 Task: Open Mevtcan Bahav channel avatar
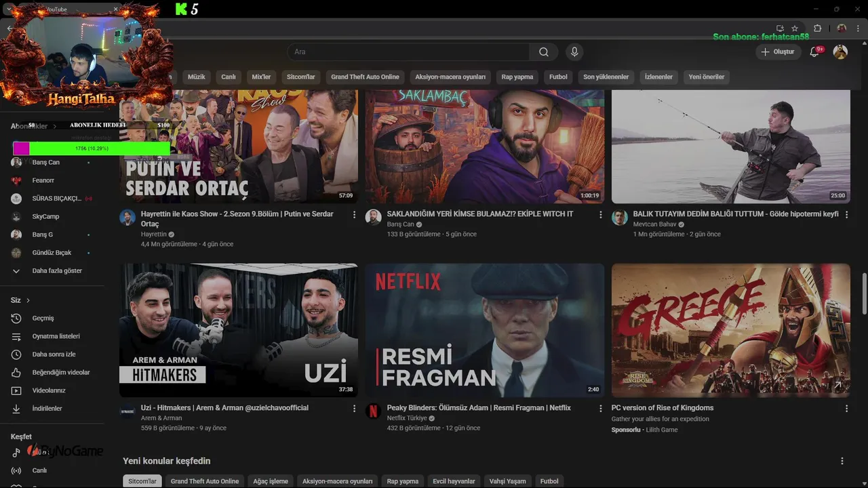(620, 218)
